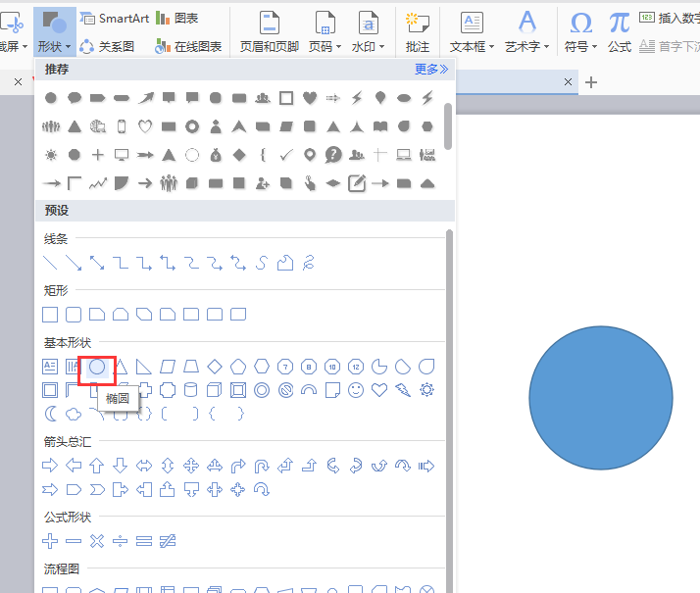Choose the plus sign formula shape
Viewport: 700px width, 593px height.
[50, 540]
